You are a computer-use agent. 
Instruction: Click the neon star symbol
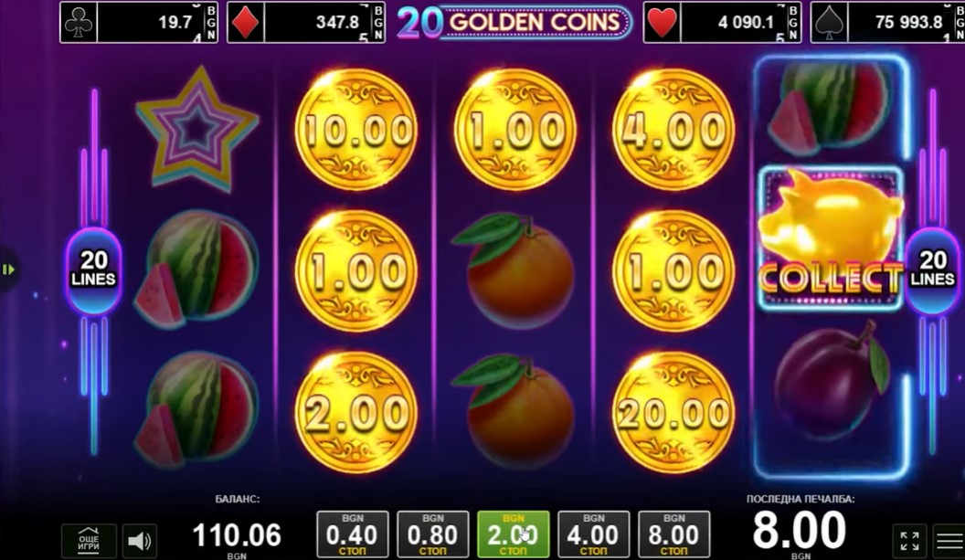click(197, 129)
